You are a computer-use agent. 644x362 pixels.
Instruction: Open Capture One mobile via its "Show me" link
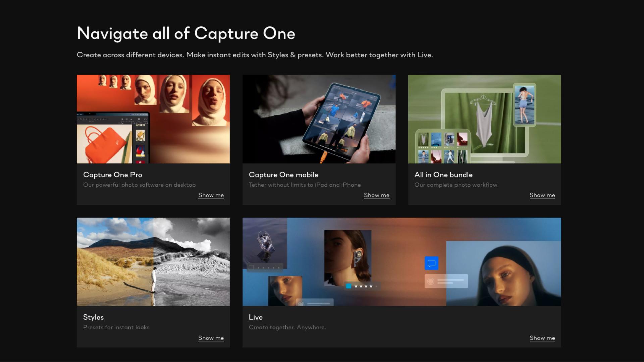coord(376,195)
